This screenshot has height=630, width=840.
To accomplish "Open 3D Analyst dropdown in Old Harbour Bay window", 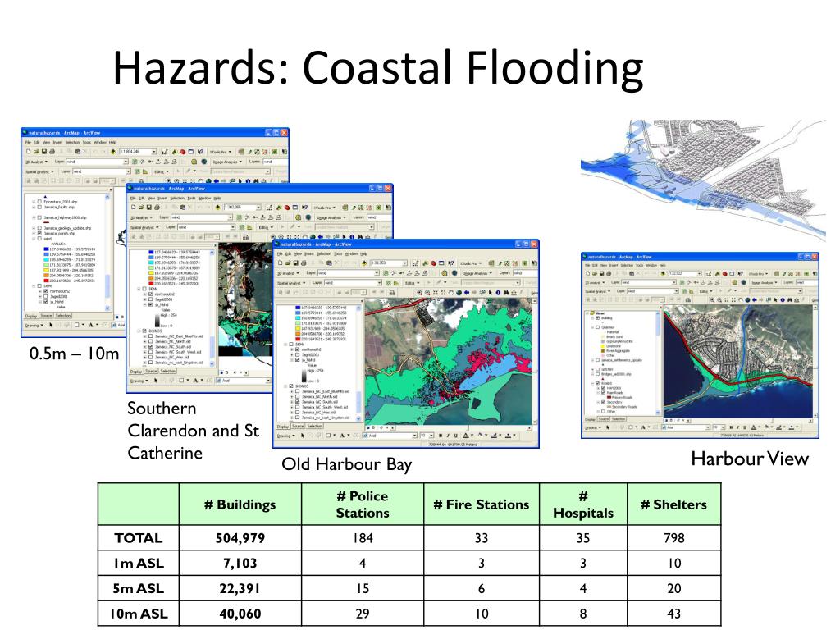I will click(288, 273).
